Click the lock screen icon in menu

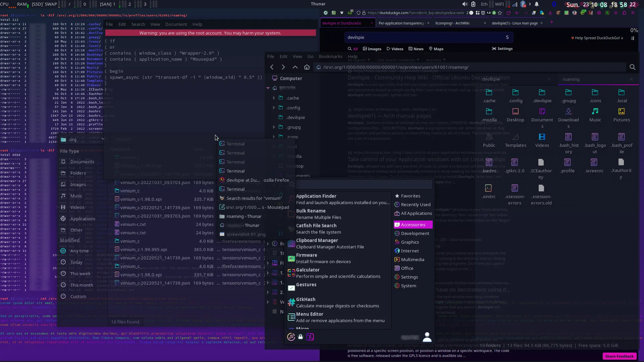click(301, 337)
